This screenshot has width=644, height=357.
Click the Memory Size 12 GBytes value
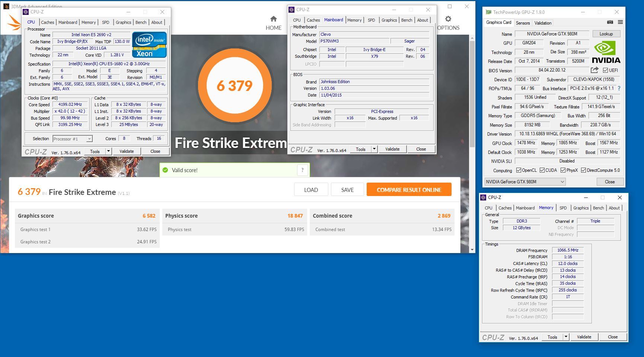tap(522, 228)
